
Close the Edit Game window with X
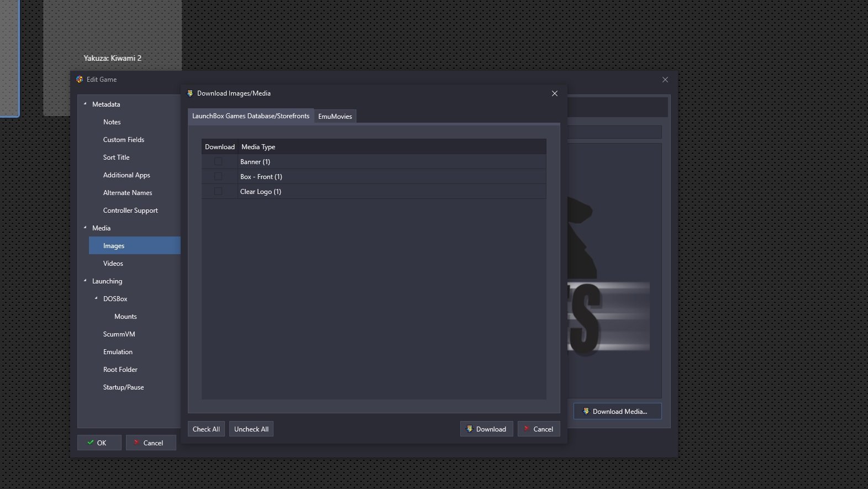(x=665, y=80)
